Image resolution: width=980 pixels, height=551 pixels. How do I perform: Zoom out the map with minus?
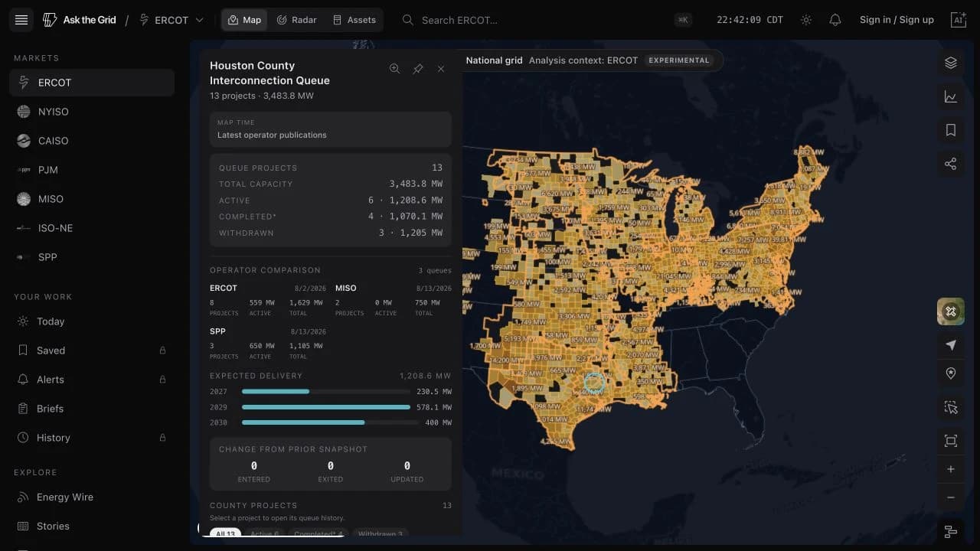tap(951, 497)
